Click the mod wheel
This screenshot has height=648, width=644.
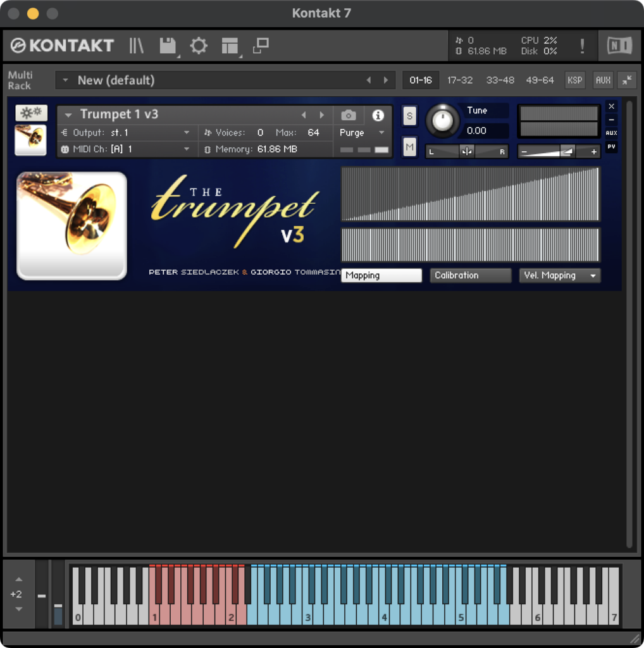58,595
